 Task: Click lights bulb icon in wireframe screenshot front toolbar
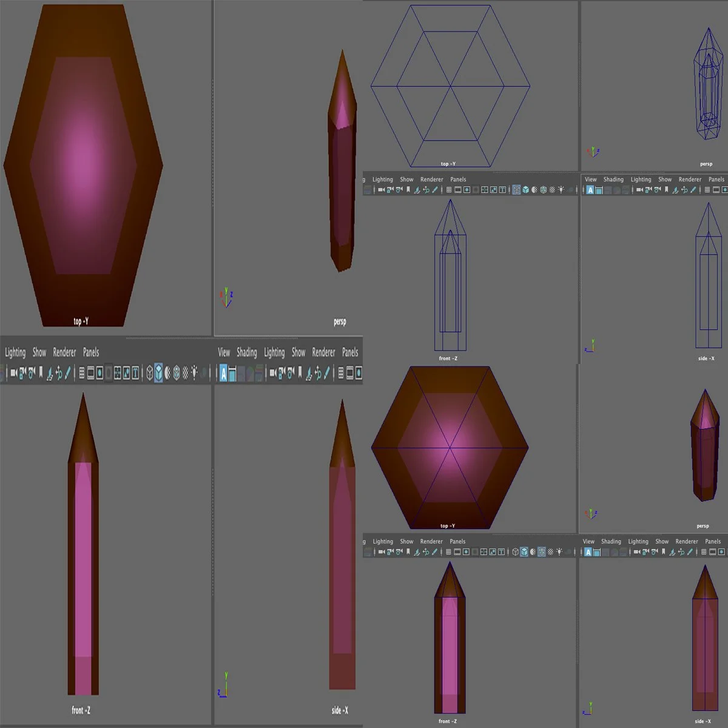coord(561,189)
